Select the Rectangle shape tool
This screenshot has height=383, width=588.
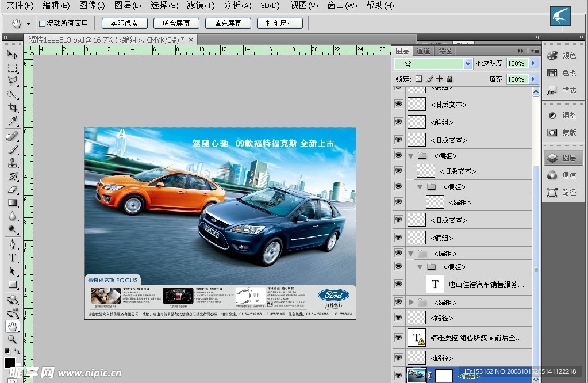point(13,284)
